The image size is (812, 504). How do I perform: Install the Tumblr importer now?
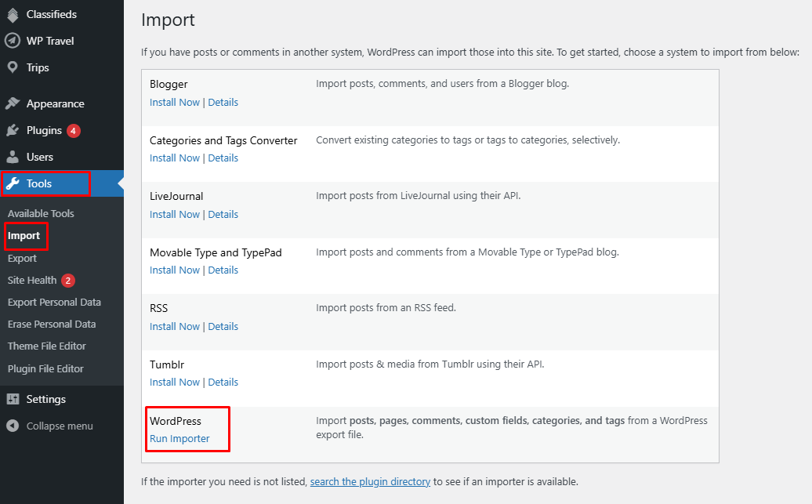[x=175, y=382]
